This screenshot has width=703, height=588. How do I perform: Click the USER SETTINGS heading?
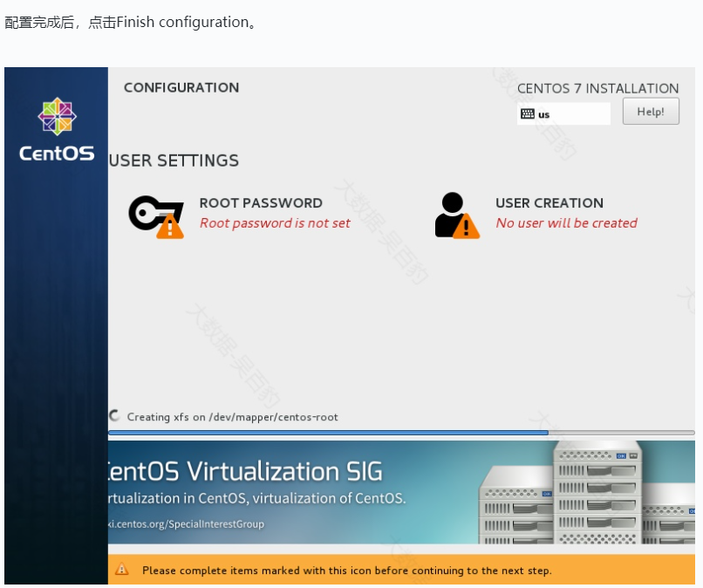[x=174, y=161]
